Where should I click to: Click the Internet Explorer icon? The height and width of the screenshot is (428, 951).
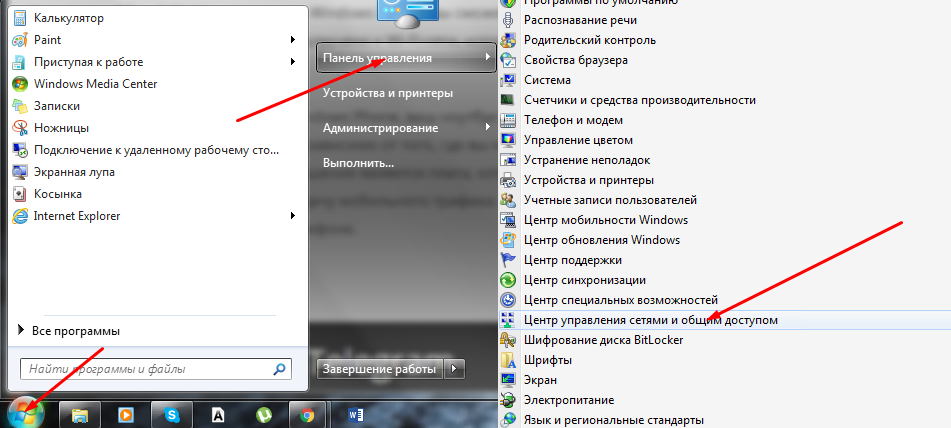20,216
